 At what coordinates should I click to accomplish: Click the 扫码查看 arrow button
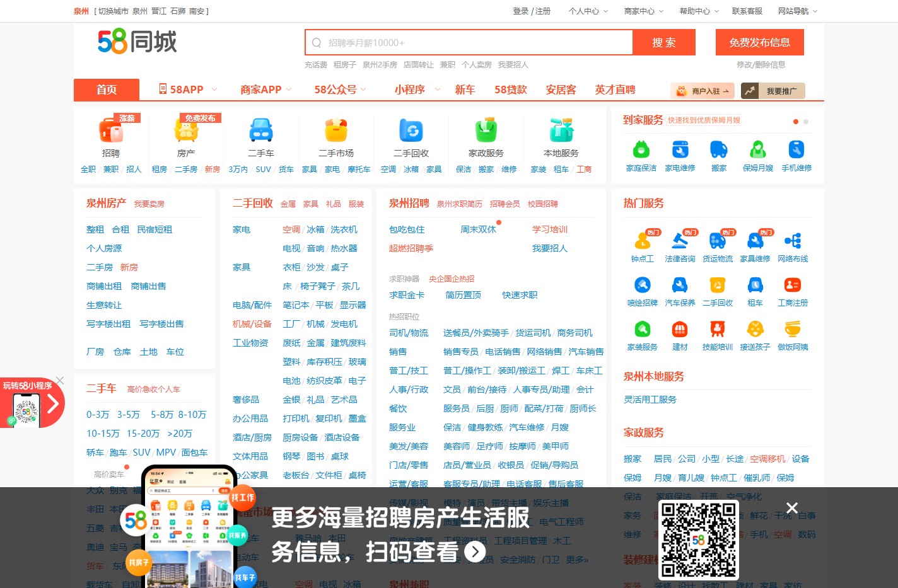coord(475,552)
